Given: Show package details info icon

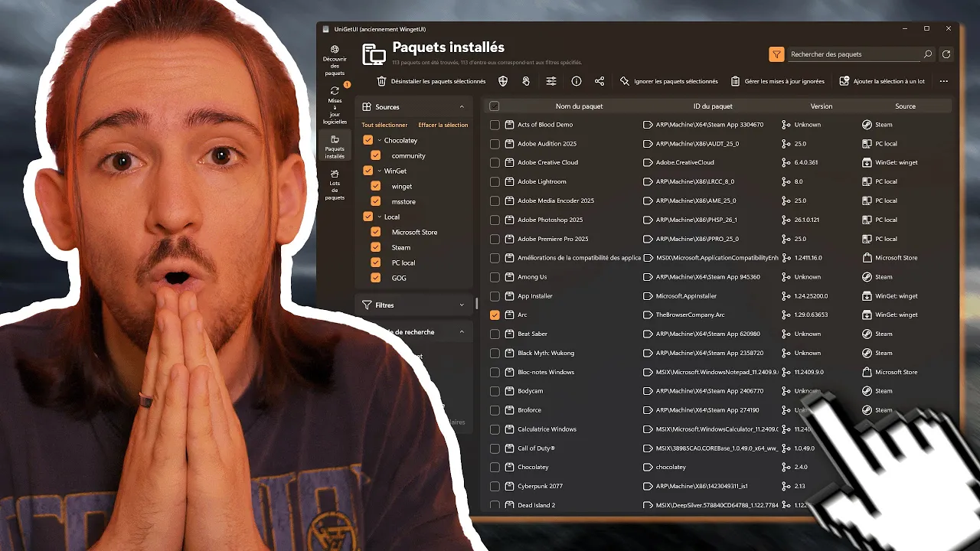Looking at the screenshot, I should pos(577,81).
